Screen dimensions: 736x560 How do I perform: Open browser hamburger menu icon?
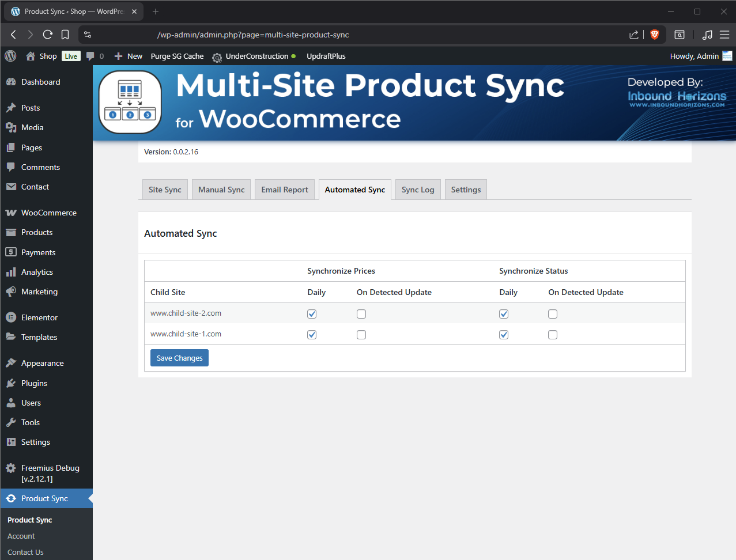[x=724, y=35]
